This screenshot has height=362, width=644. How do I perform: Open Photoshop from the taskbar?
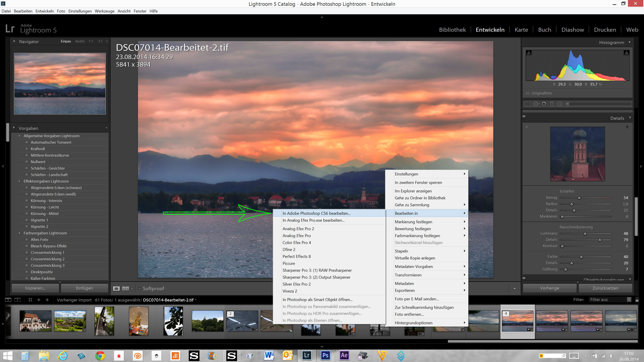pyautogui.click(x=325, y=356)
